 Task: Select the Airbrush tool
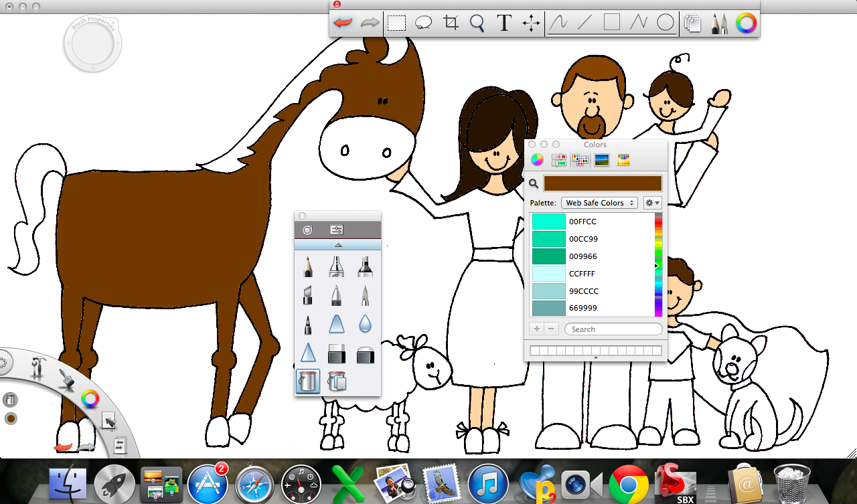coord(336,266)
